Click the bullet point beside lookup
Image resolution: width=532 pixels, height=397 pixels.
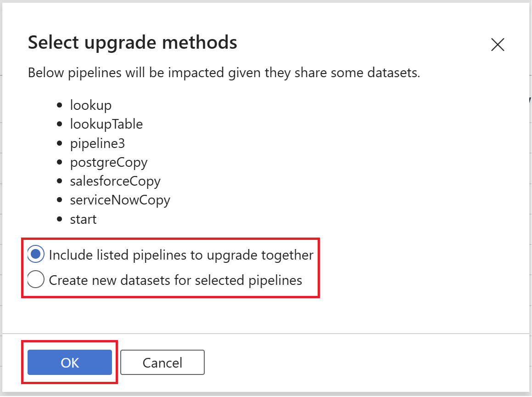point(59,106)
